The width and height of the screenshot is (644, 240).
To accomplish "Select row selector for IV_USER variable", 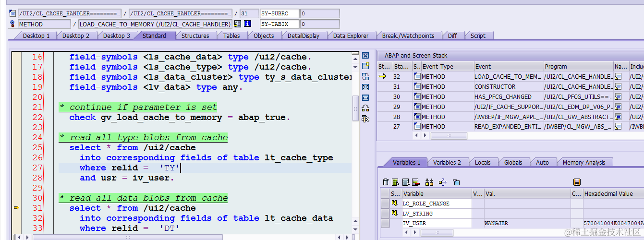I will click(385, 223).
